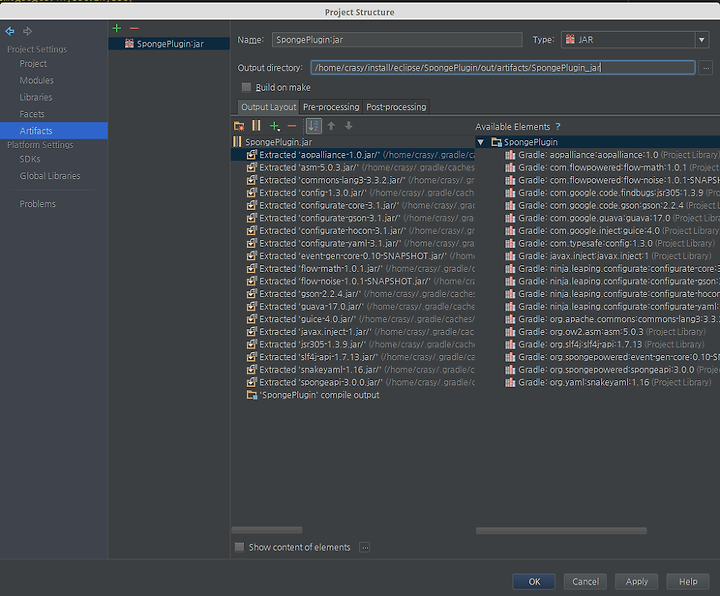Viewport: 720px width, 596px height.
Task: Click the Cancel button
Action: pos(585,581)
